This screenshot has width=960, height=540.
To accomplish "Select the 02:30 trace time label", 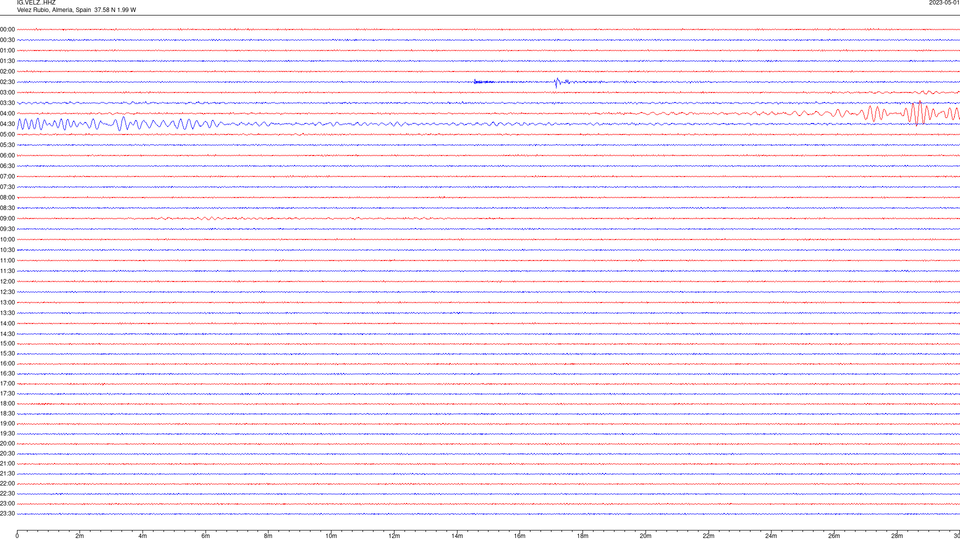I will click(7, 82).
